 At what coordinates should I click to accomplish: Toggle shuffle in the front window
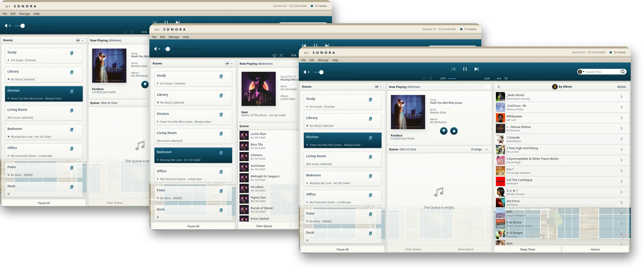pyautogui.click(x=431, y=79)
